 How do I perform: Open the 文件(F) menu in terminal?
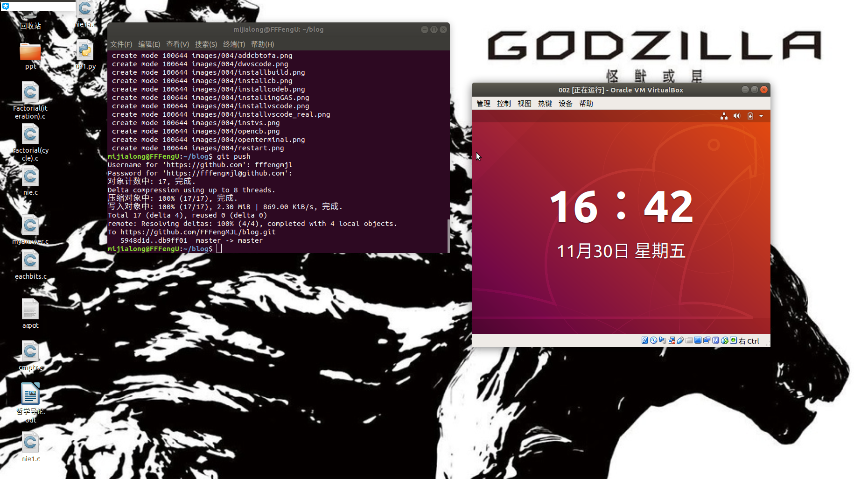point(121,44)
